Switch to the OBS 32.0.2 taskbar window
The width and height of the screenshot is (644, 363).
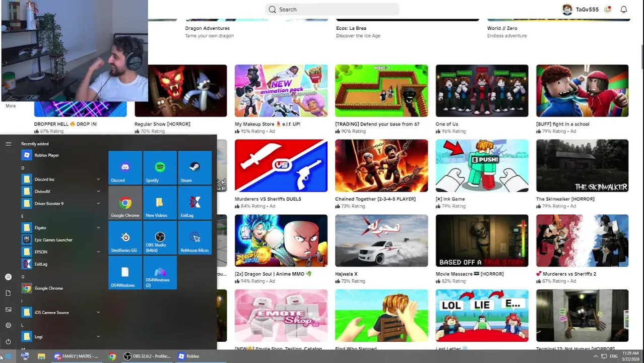coord(148,356)
